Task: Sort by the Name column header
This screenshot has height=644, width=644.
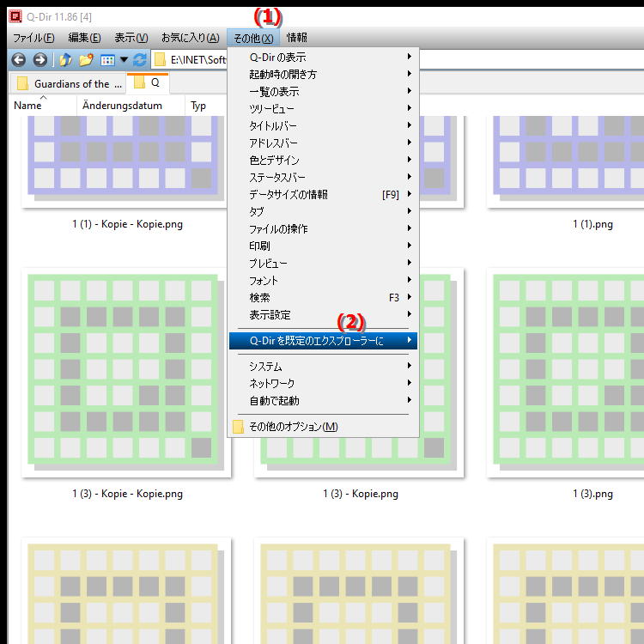Action: point(43,106)
